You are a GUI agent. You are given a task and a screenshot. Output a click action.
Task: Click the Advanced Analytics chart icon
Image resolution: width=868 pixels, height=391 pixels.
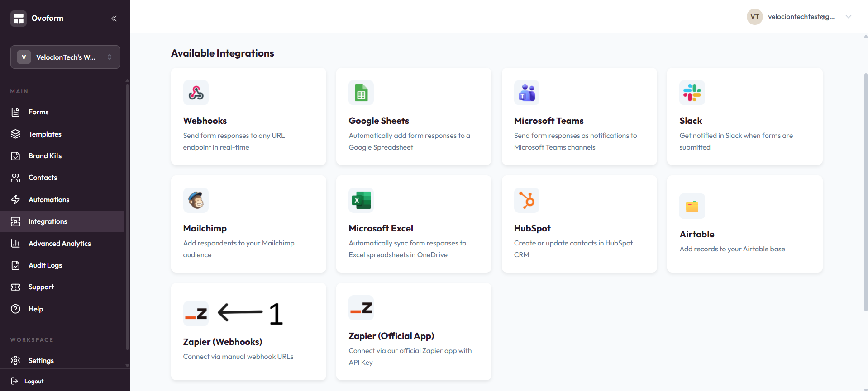15,244
